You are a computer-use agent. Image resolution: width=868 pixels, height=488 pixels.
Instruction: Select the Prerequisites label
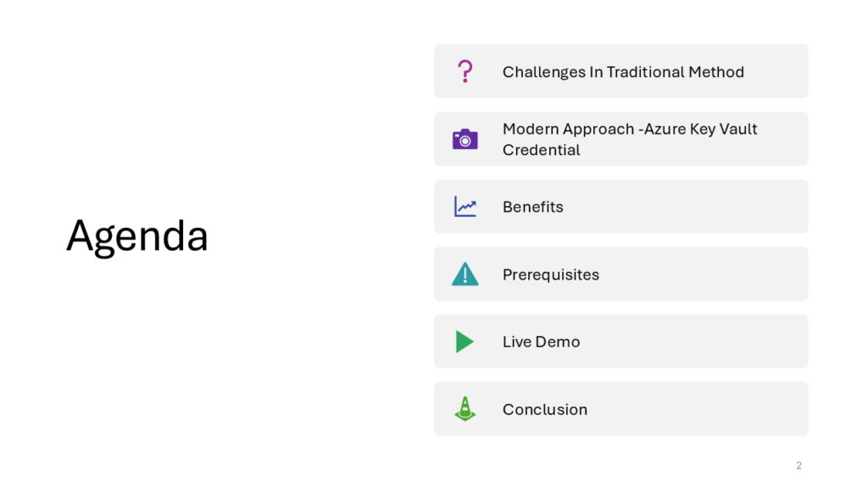click(551, 274)
